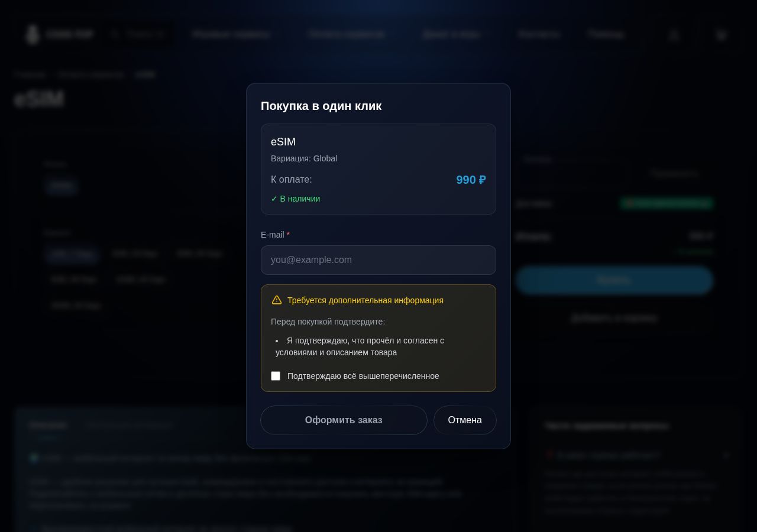Click the "Перед покупкой подтвердите:" text

tap(328, 322)
